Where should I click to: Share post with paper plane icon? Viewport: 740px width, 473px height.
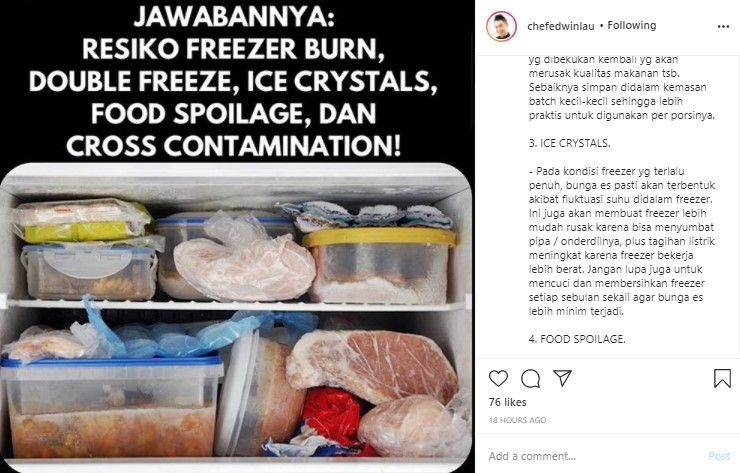(563, 378)
